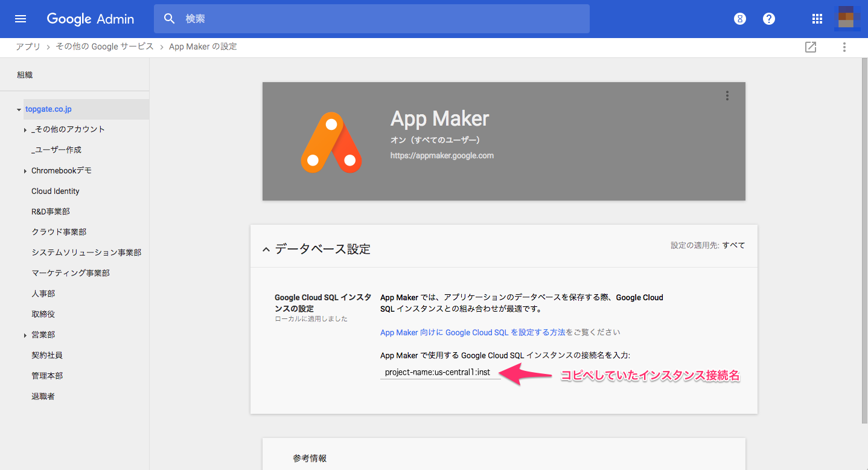The image size is (868, 470).
Task: Click App Maker の設定 breadcrumb
Action: 203,47
